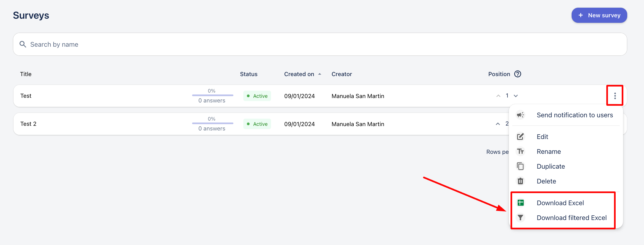Screen dimensions: 644x245
Task: Click the pencil Edit icon
Action: coord(520,137)
